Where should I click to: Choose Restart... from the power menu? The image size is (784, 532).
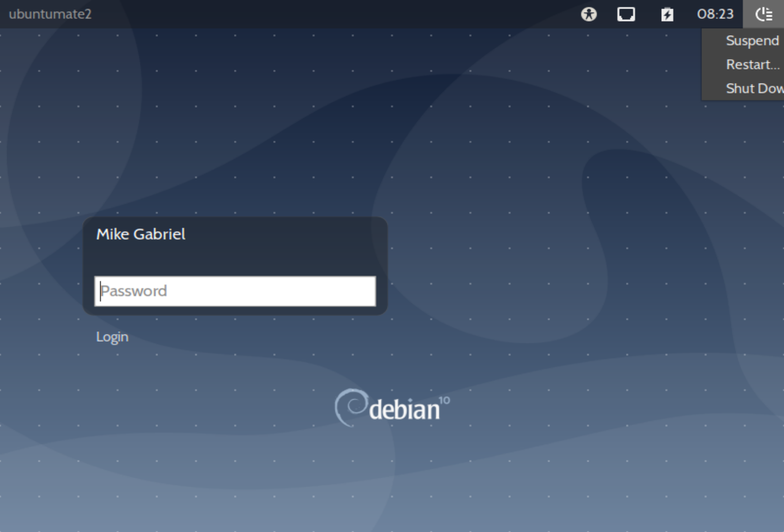click(x=752, y=64)
